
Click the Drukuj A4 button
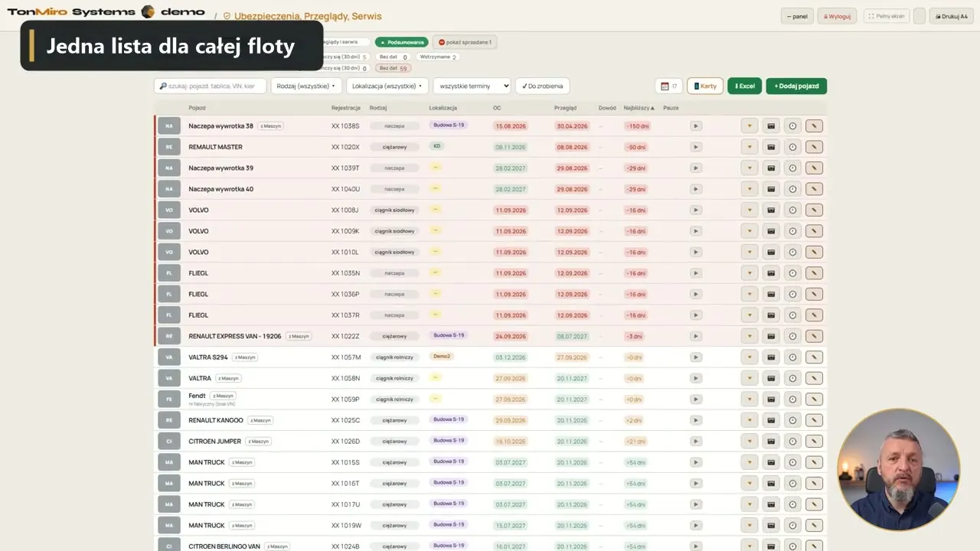click(x=951, y=16)
